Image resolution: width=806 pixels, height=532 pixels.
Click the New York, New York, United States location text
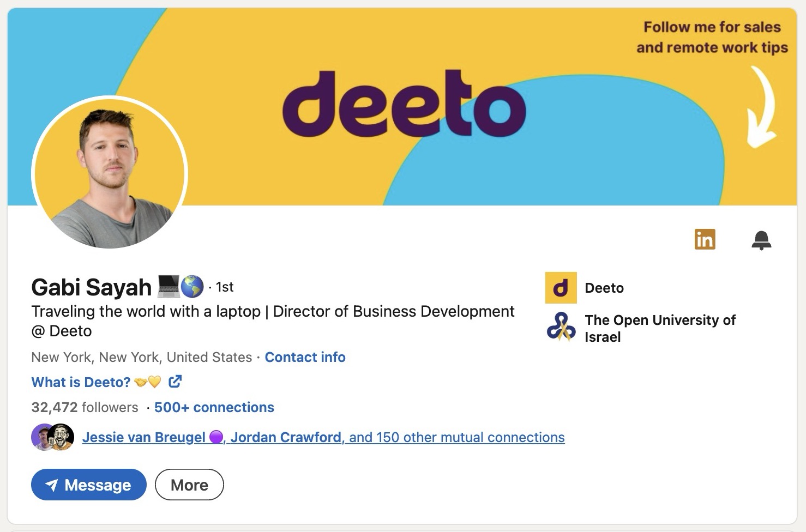click(x=142, y=357)
